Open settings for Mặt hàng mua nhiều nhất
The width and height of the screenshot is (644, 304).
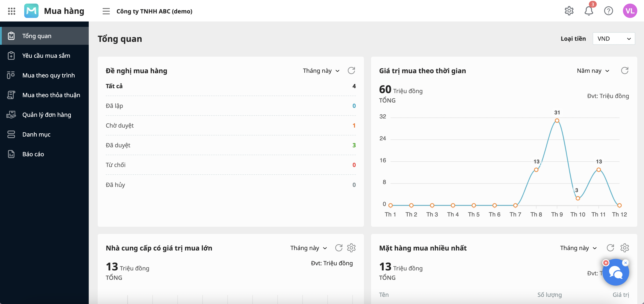click(x=625, y=248)
